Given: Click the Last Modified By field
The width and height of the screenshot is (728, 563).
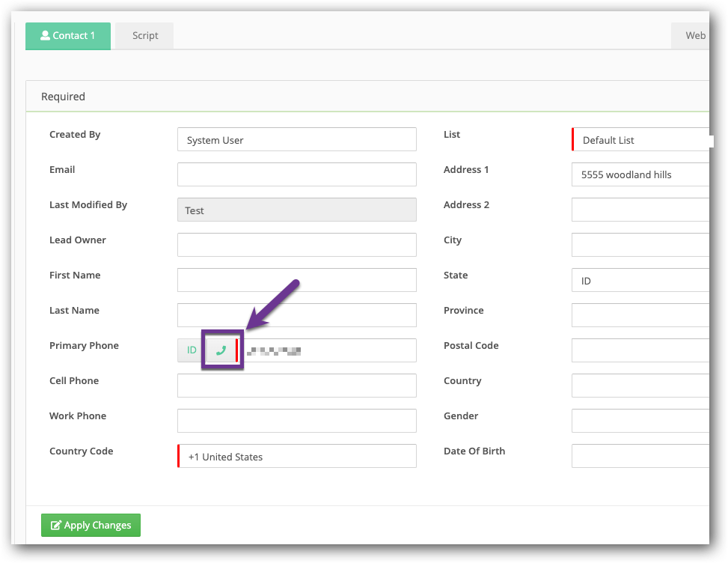Looking at the screenshot, I should point(297,210).
